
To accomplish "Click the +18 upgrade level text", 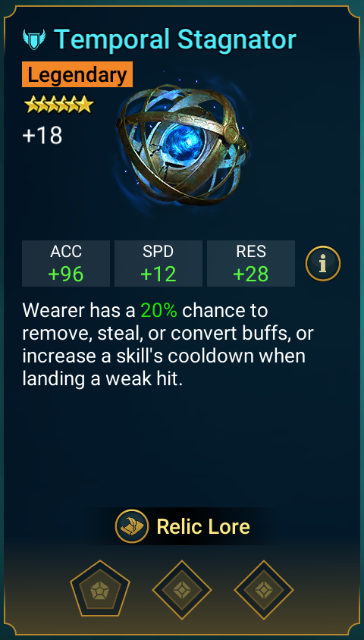I will click(42, 136).
